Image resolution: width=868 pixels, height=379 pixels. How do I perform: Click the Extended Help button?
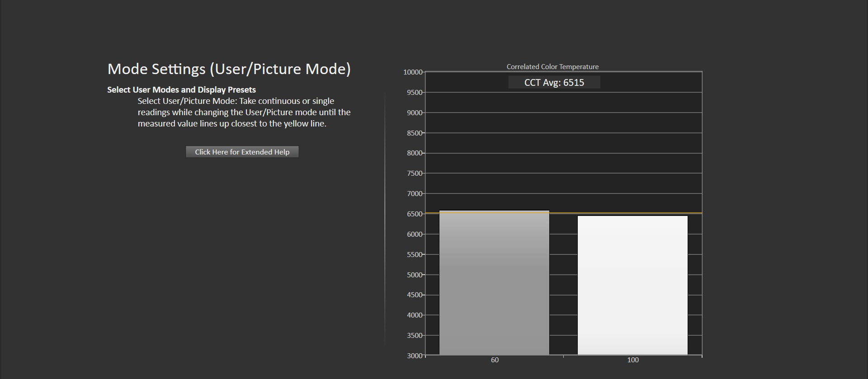pos(242,152)
